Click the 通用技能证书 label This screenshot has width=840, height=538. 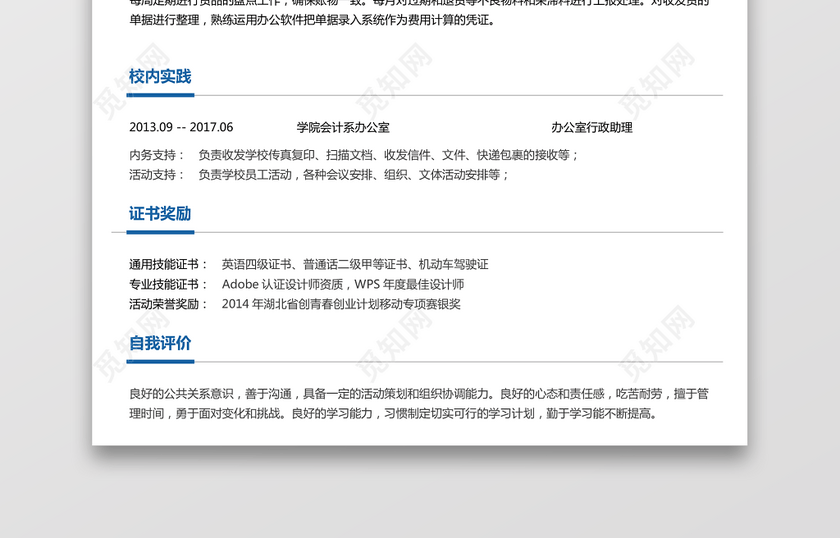coord(168,264)
